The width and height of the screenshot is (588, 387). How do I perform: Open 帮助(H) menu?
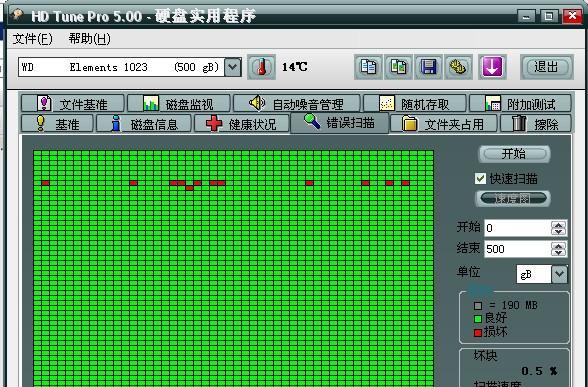coord(89,39)
